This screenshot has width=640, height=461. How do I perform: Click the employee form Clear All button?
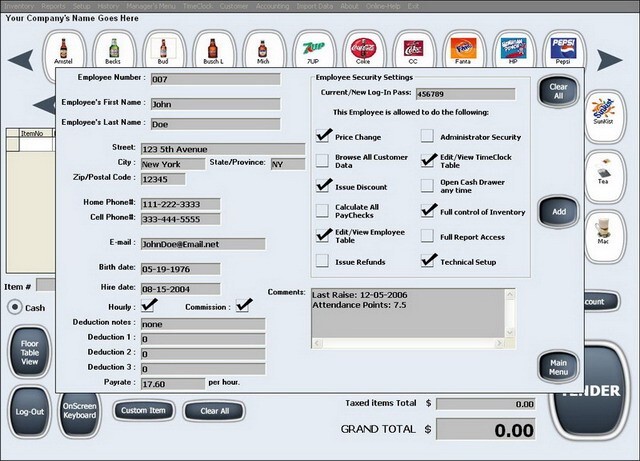click(558, 91)
